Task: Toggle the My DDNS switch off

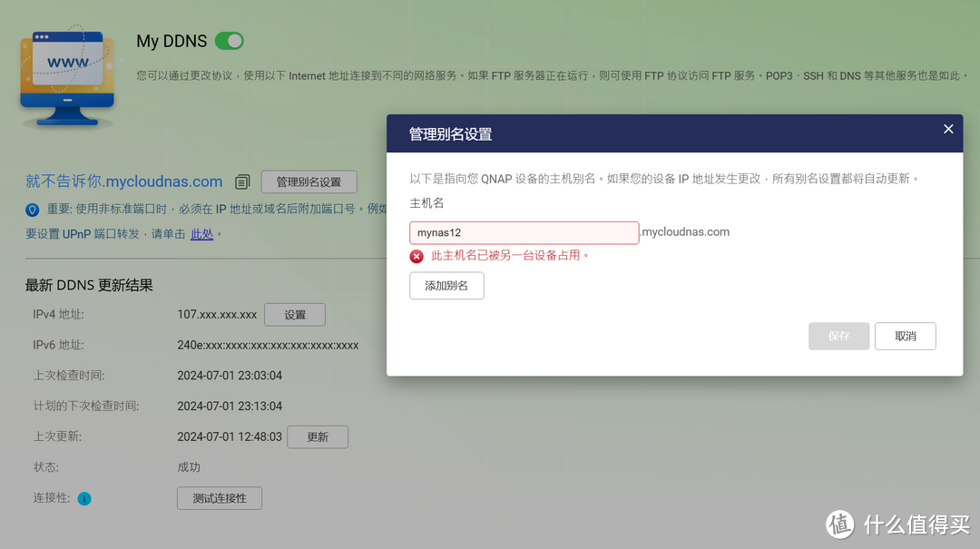Action: click(x=229, y=41)
